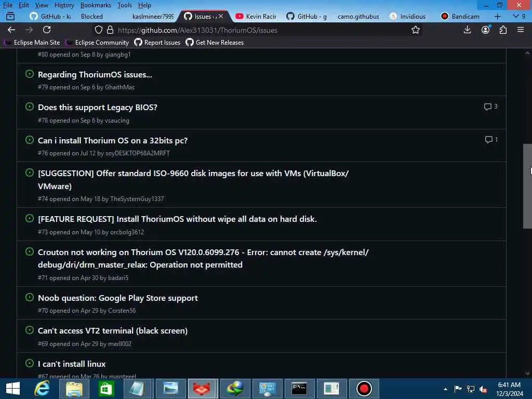Open the Firefox View button
The height and width of the screenshot is (399, 532).
pyautogui.click(x=10, y=16)
